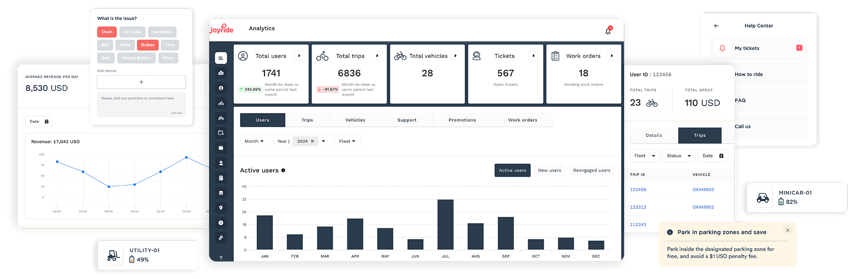868x279 pixels.
Task: Click the JUL bar in chart
Action: click(445, 224)
